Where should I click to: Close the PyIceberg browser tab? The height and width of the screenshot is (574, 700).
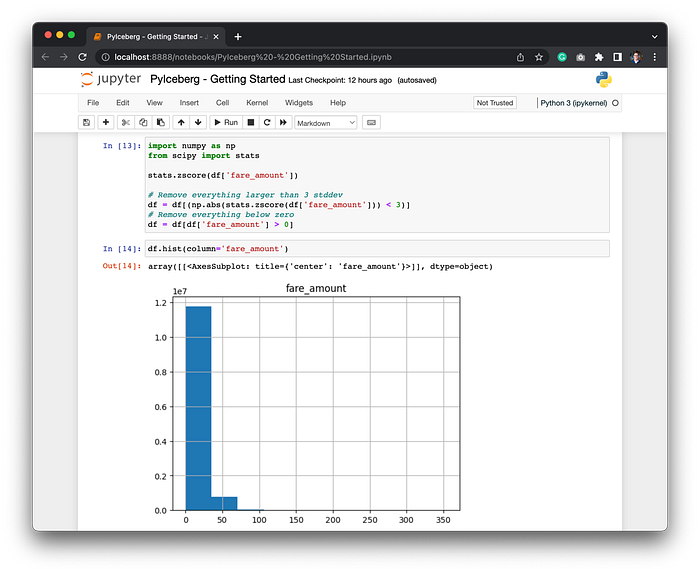216,37
